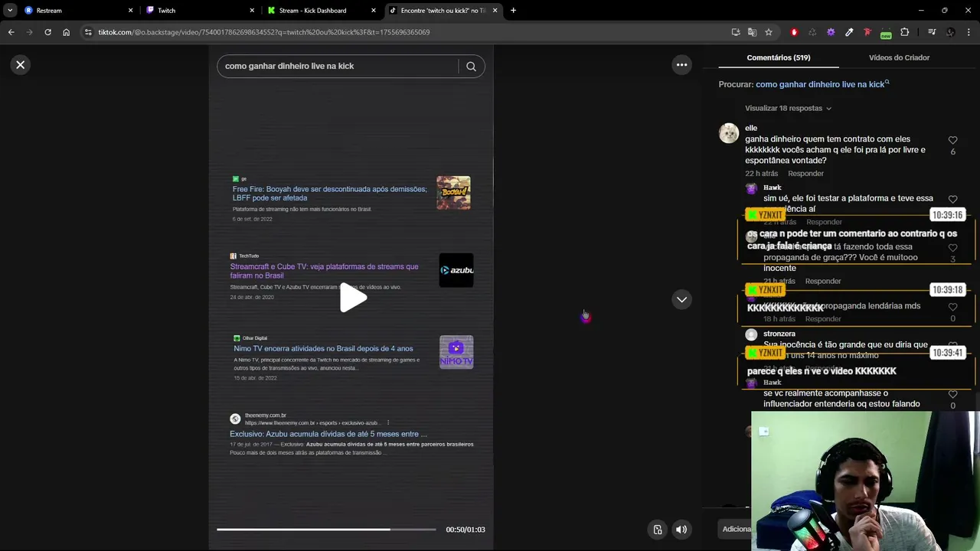
Task: Switch to Comentários (519) tab
Action: pyautogui.click(x=779, y=57)
